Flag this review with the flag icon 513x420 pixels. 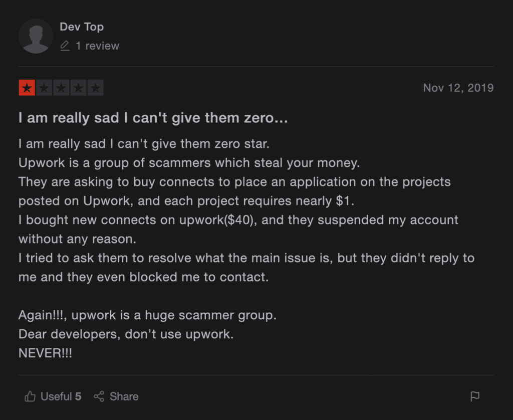(x=475, y=397)
